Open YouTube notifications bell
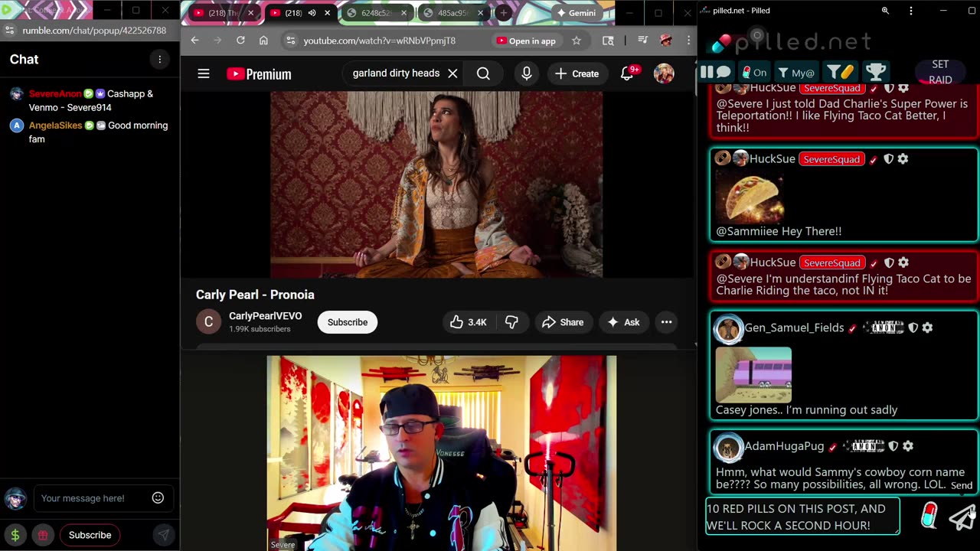Viewport: 980px width, 551px height. click(627, 73)
